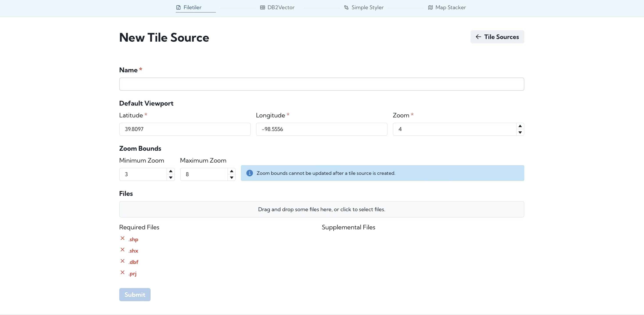This screenshot has width=644, height=315.
Task: Click the Longitude field showing -98.5556
Action: click(322, 129)
